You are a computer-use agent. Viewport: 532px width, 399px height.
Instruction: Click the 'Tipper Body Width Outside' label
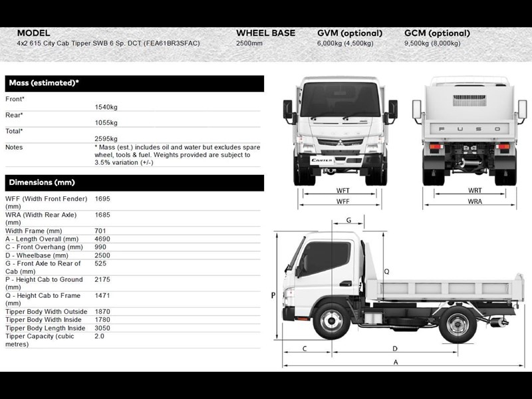coord(47,311)
